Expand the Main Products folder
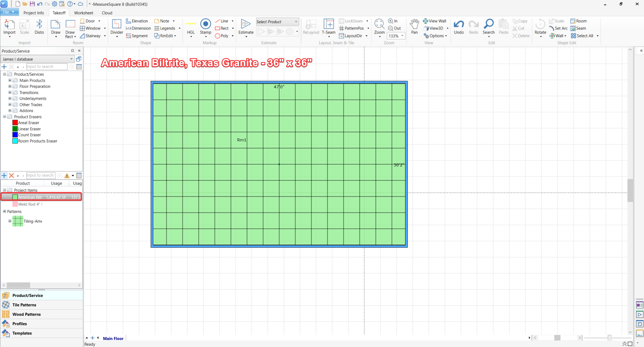 pos(10,80)
